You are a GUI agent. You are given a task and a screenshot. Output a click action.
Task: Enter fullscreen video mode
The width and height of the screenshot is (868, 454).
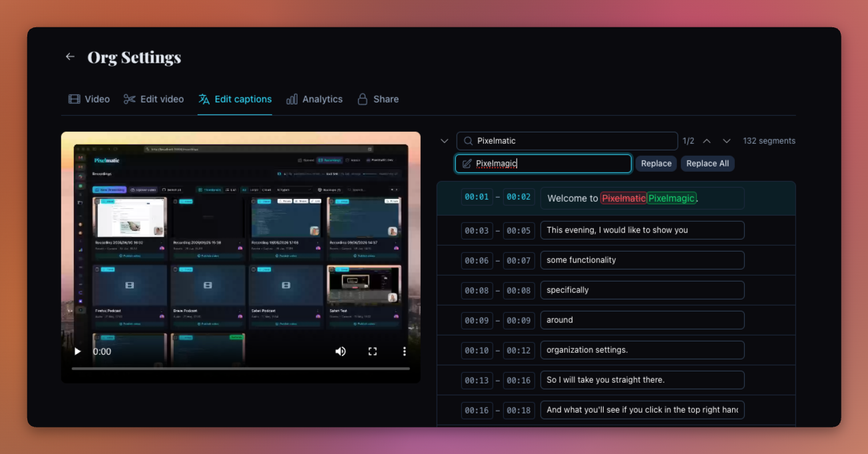point(373,351)
